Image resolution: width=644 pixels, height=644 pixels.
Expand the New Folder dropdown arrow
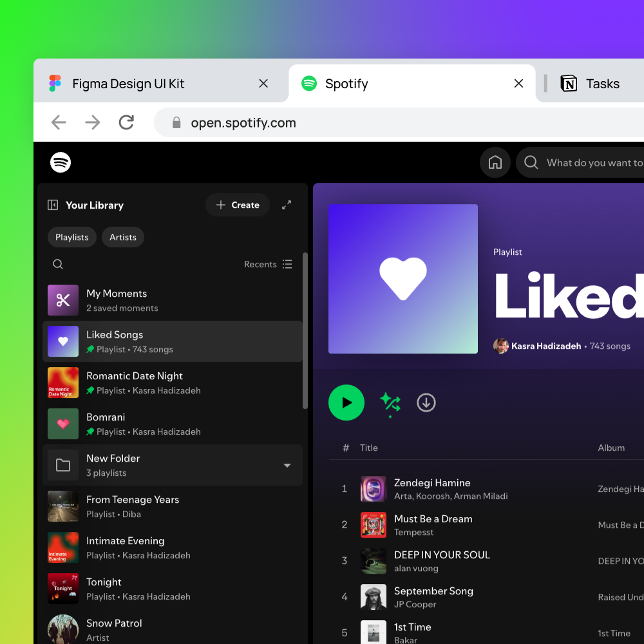[x=287, y=465]
